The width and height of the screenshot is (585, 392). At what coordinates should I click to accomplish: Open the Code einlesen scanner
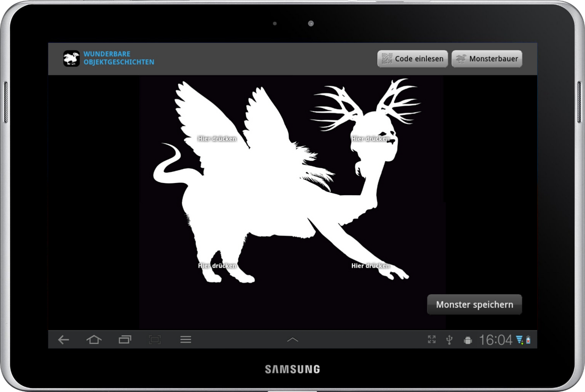[412, 59]
